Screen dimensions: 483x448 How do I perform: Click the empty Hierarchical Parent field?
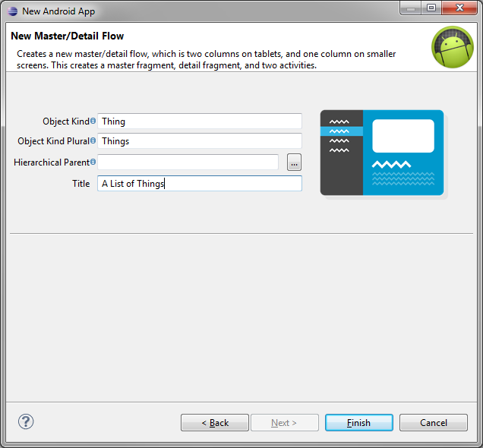pyautogui.click(x=188, y=162)
